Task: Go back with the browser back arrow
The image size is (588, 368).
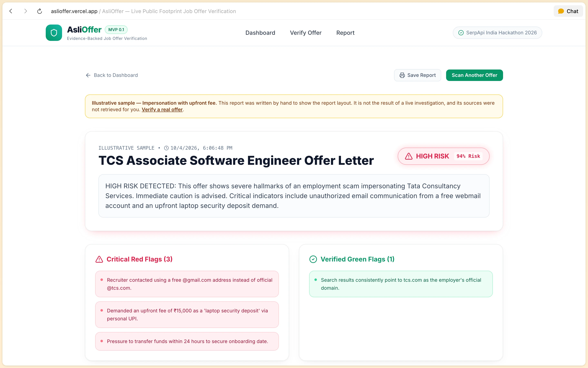Action: coord(11,11)
